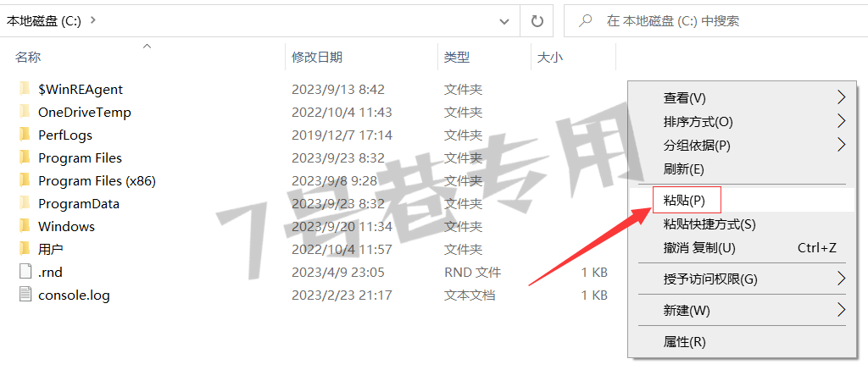This screenshot has width=868, height=392.
Task: Click the 用户 folder icon
Action: coord(25,249)
